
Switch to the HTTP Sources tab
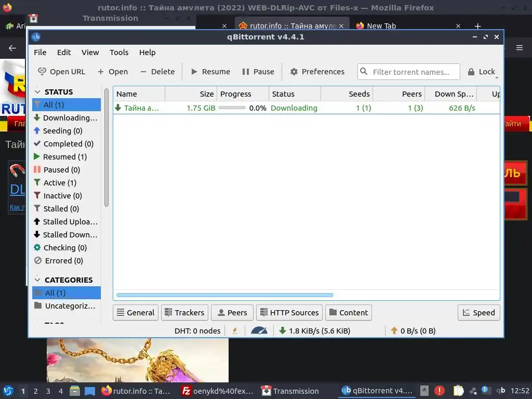pyautogui.click(x=289, y=312)
